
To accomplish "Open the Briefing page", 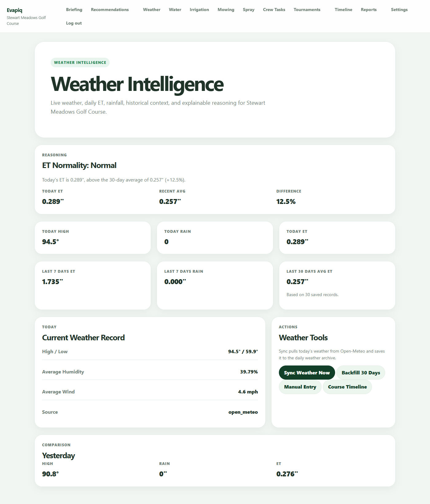I will (74, 10).
